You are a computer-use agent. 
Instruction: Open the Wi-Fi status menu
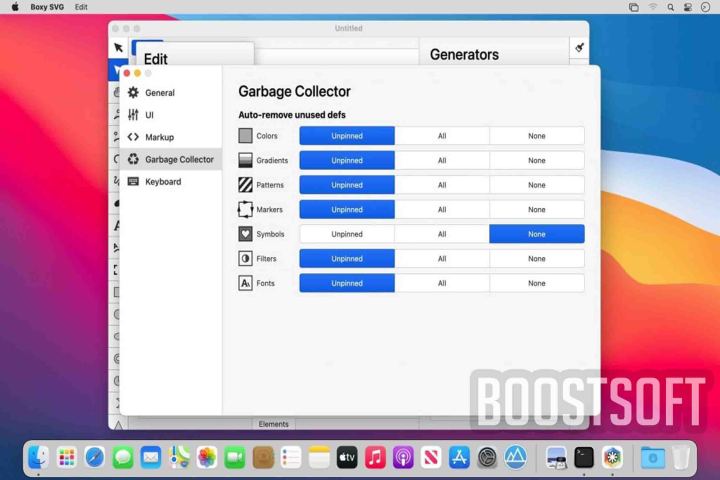click(652, 7)
